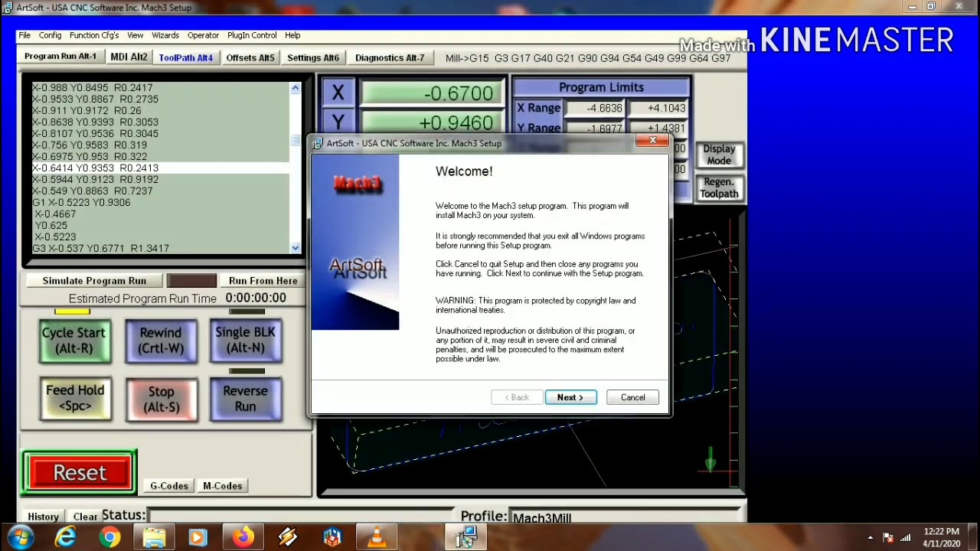Open the File menu
This screenshot has width=980, height=551.
pyautogui.click(x=24, y=35)
